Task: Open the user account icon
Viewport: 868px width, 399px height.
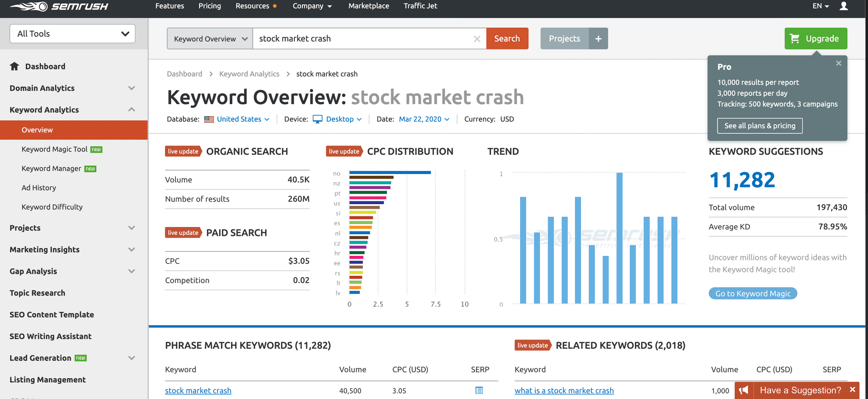Action: 844,6
